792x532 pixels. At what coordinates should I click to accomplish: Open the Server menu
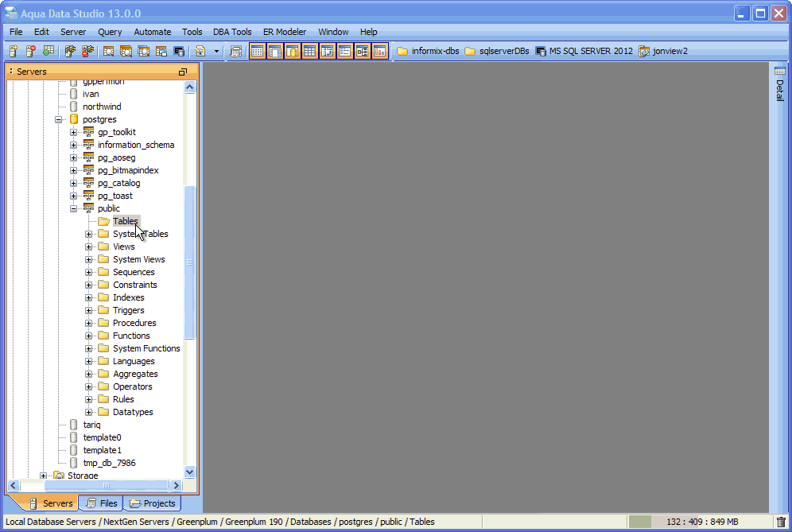(73, 32)
